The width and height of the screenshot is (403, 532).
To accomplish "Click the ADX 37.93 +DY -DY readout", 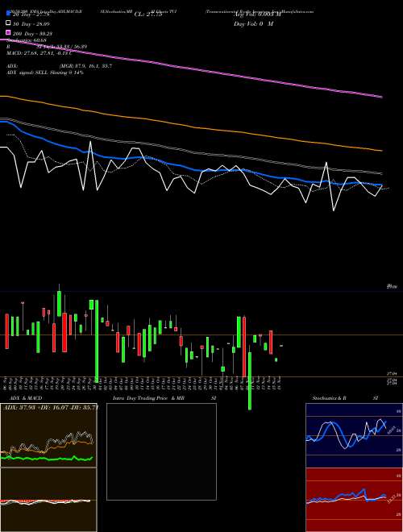I will (50, 407).
